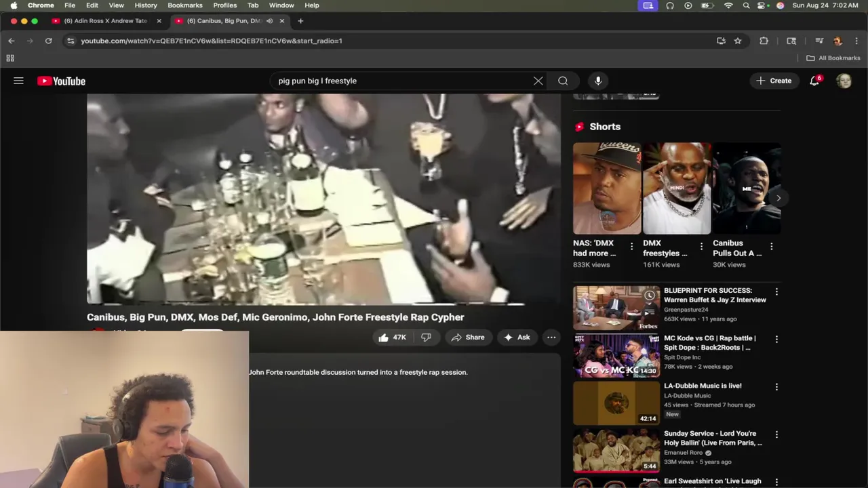Switch to Adin Ross X Andrew Tate tab
This screenshot has height=488, width=868.
tap(105, 21)
